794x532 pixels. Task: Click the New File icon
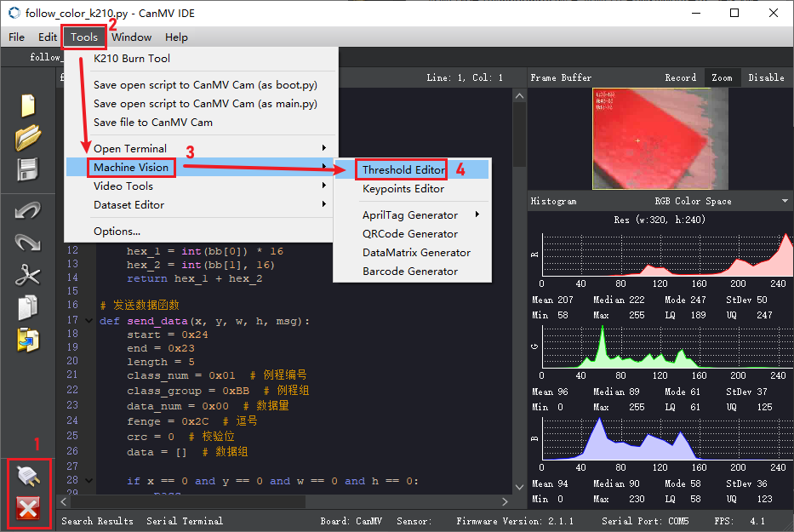pos(28,106)
